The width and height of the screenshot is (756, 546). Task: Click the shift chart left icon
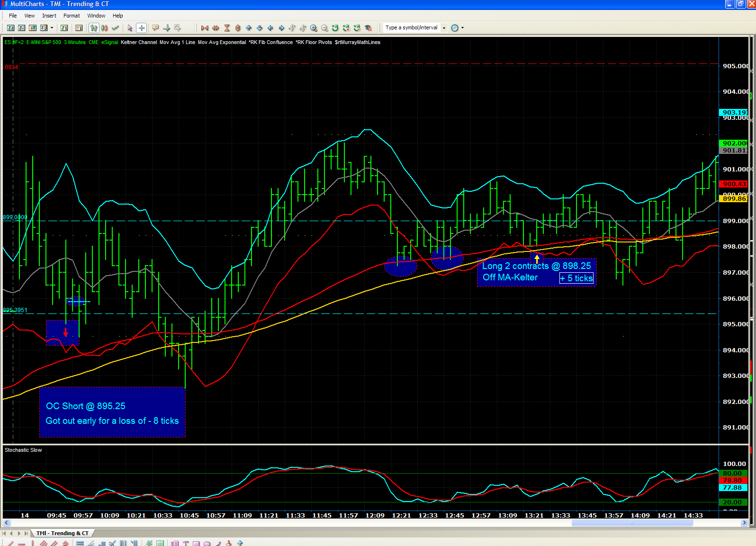point(270,28)
